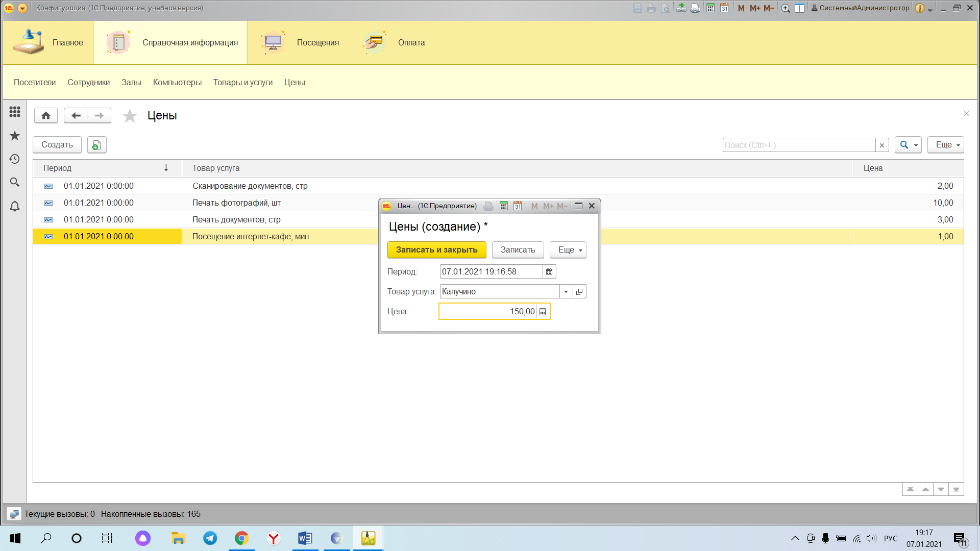Screen dimensions: 980x551
Task: Open Telegram from the Windows taskbar
Action: 210,538
